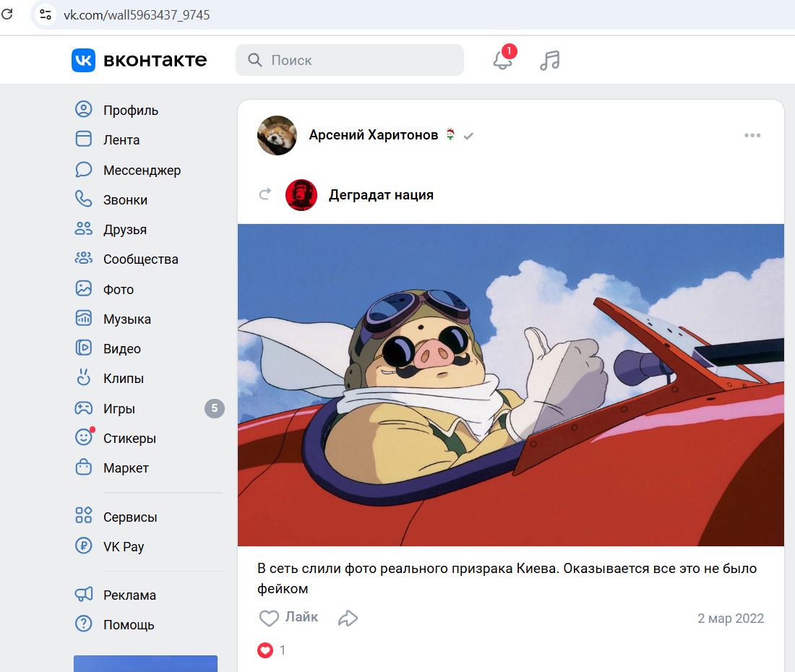Click the Помощь text link

(129, 625)
